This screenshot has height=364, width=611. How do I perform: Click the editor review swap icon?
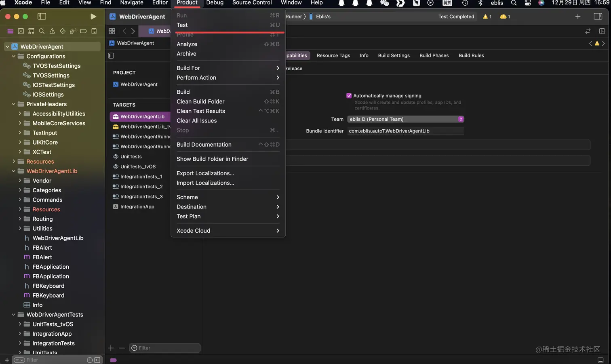[588, 31]
